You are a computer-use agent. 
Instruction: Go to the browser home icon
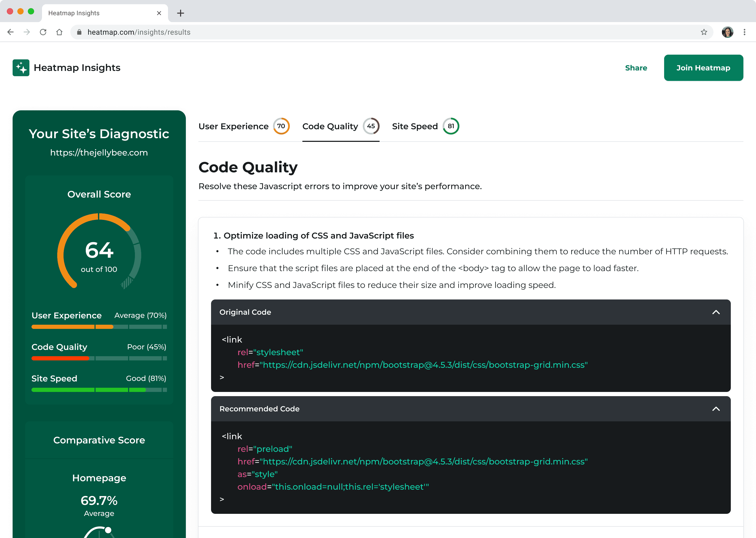click(59, 32)
